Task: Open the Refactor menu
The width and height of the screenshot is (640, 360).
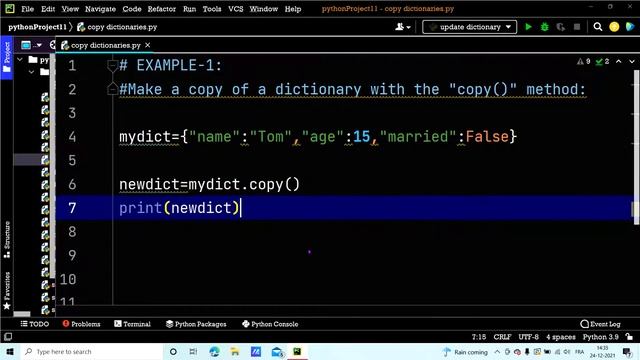Action: tap(162, 9)
